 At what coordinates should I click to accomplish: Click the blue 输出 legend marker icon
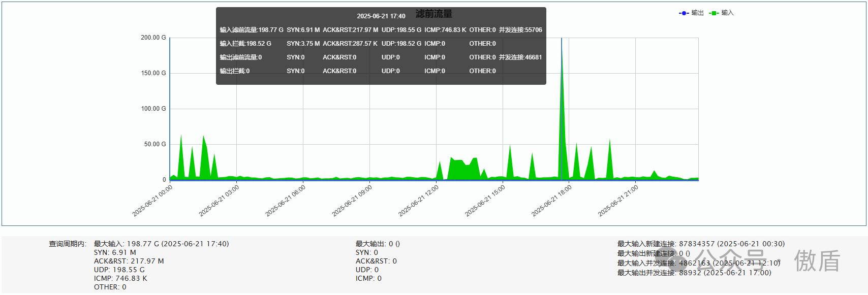[684, 13]
